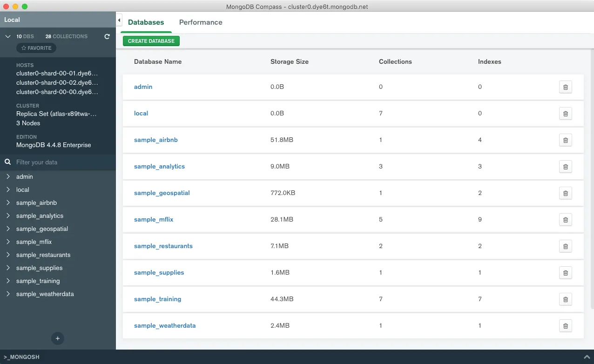594x364 pixels.
Task: Open sample_mflix database link
Action: [154, 219]
